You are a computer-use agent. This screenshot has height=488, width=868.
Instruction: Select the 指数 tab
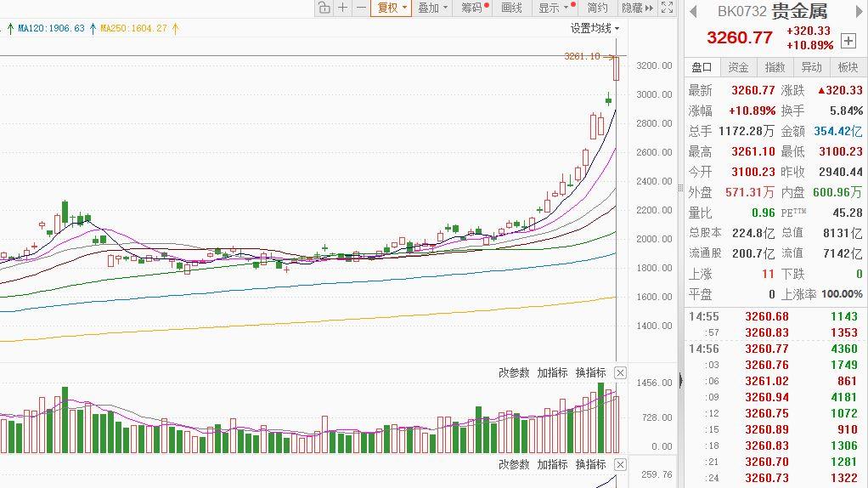point(775,67)
